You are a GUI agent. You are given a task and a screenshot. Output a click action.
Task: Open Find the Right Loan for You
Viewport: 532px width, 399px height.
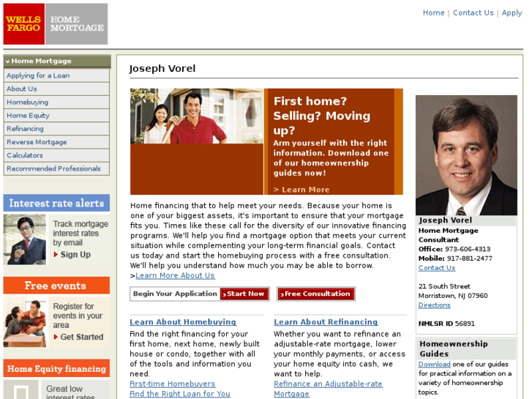tap(180, 394)
